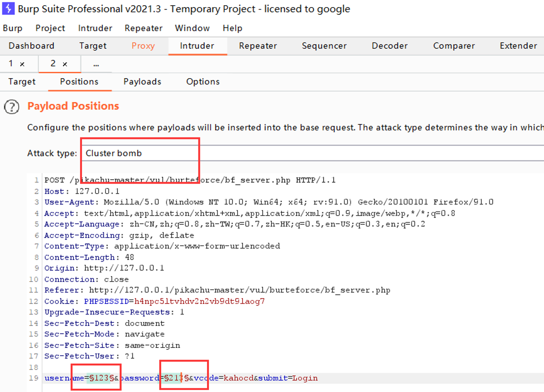Click the Payload Positions heading
The height and width of the screenshot is (392, 544).
pos(73,106)
